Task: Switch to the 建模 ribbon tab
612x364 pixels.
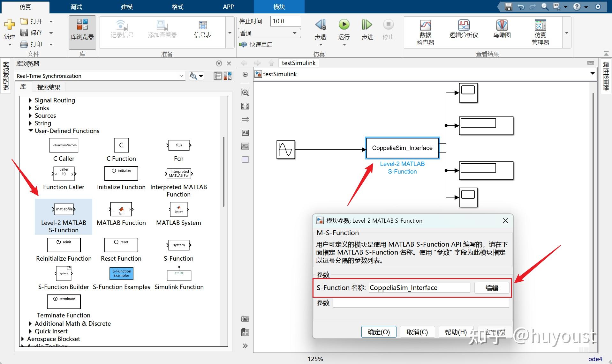Action: pyautogui.click(x=127, y=7)
